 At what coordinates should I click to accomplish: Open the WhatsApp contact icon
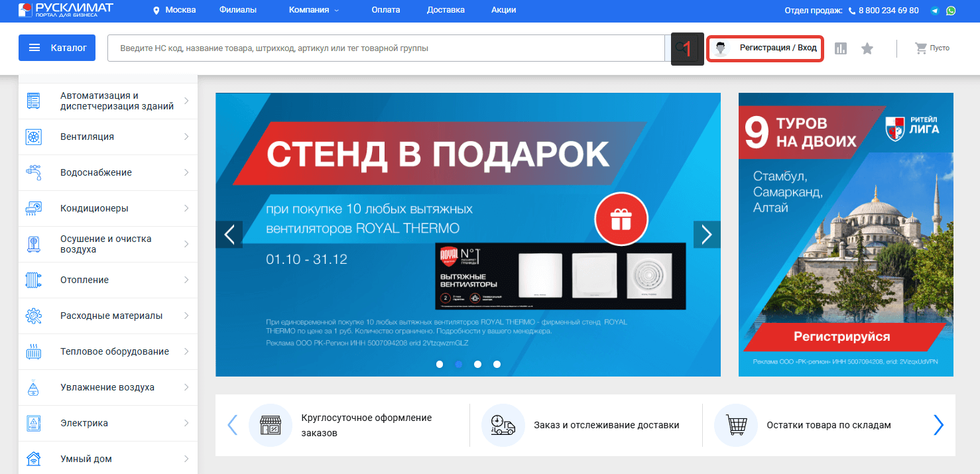tap(951, 11)
